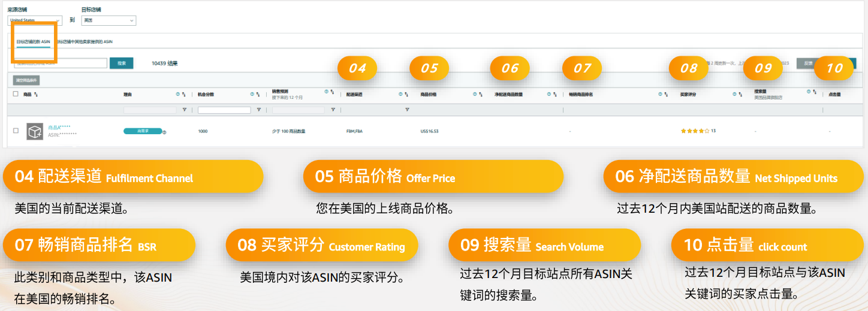Sort by 配送渠道 column
Viewport: 868px width, 311px height.
point(406,95)
